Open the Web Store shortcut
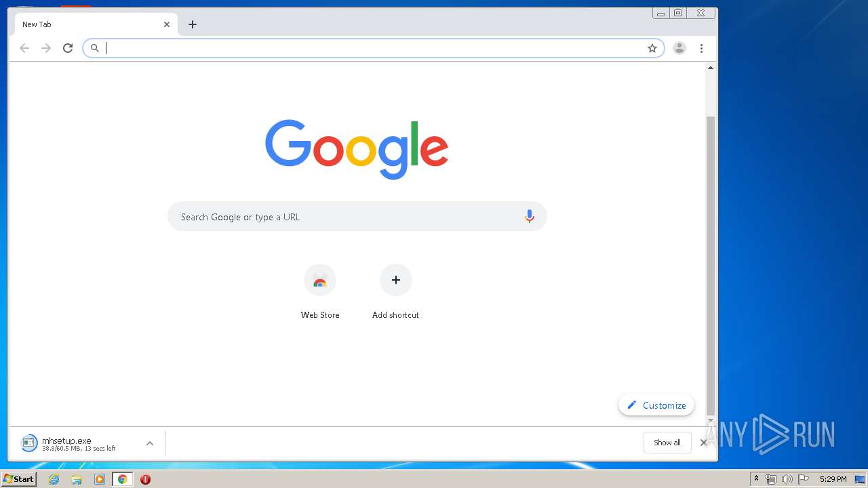 320,291
